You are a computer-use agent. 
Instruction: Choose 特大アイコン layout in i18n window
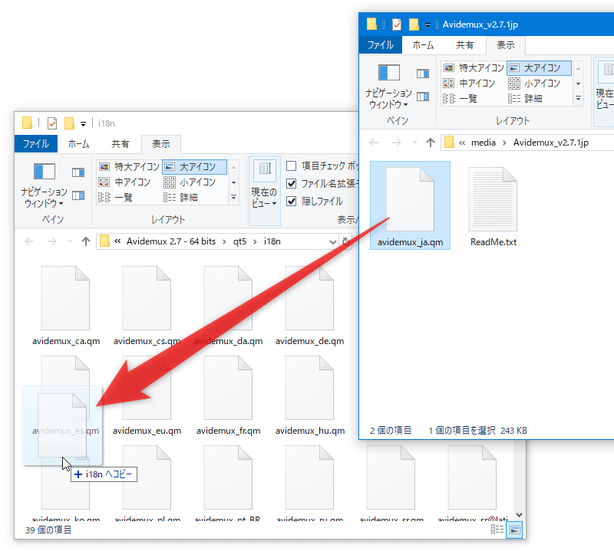(129, 167)
